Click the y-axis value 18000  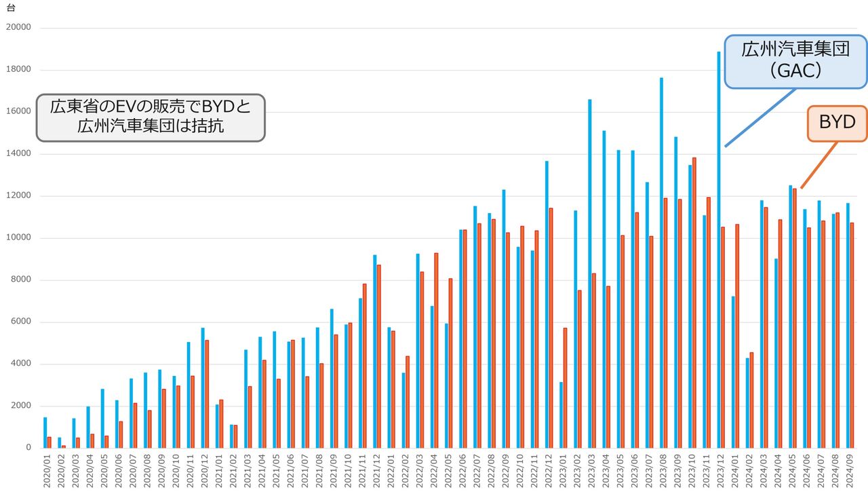18,70
